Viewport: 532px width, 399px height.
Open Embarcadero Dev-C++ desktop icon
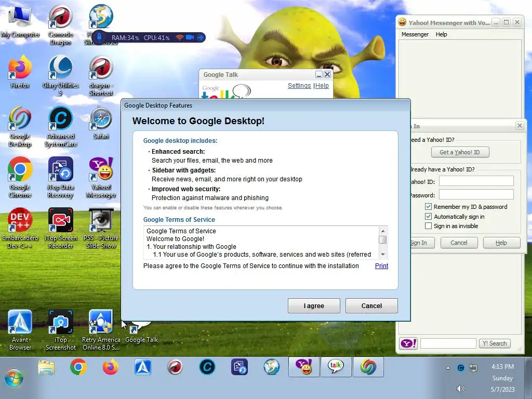coord(20,228)
